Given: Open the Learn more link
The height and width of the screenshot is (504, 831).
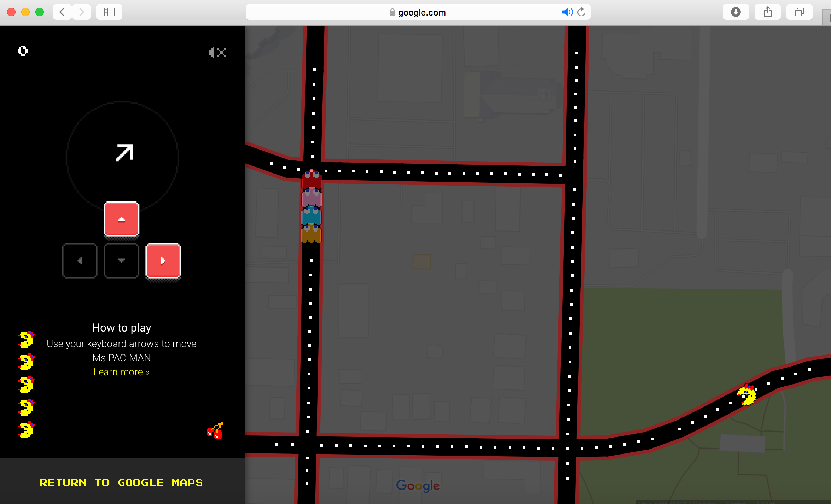Looking at the screenshot, I should [121, 372].
